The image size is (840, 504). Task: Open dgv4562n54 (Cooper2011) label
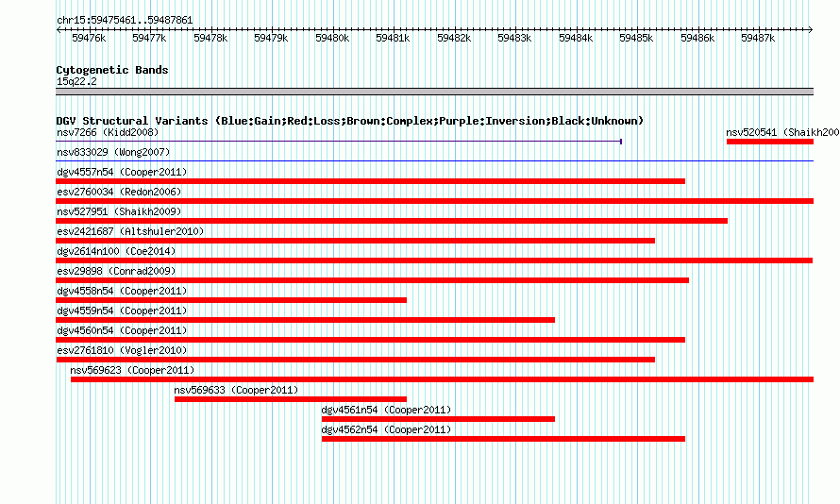coord(386,429)
